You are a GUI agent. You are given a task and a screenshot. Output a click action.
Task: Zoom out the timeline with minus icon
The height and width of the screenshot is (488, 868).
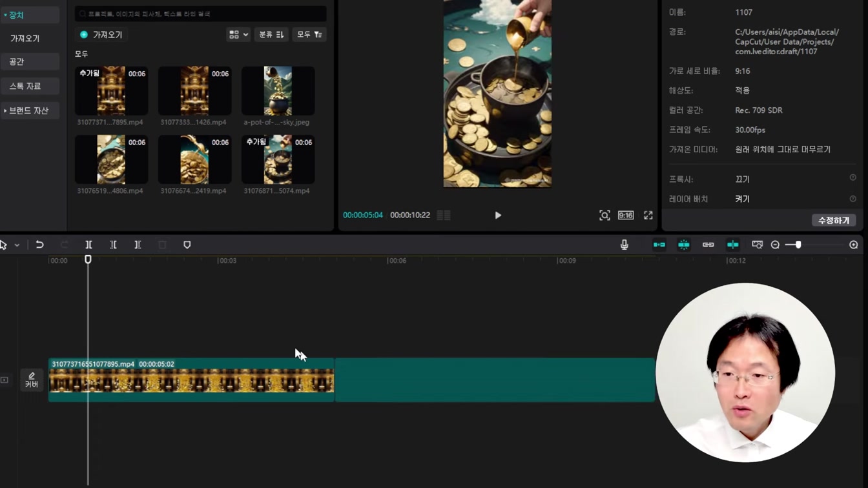[775, 245]
